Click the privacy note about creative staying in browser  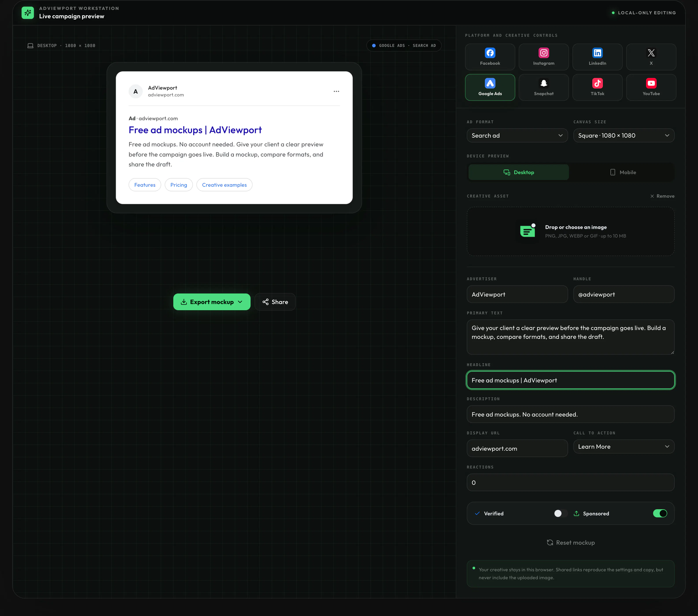[x=570, y=573]
